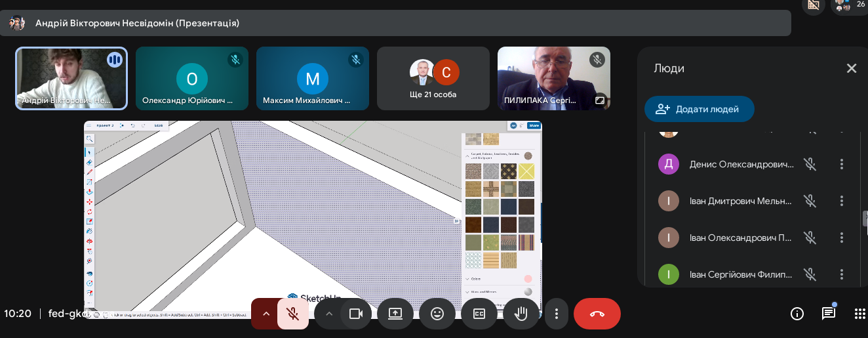Expand the Glass and Mirrors category
This screenshot has width=868, height=338.
point(467,291)
